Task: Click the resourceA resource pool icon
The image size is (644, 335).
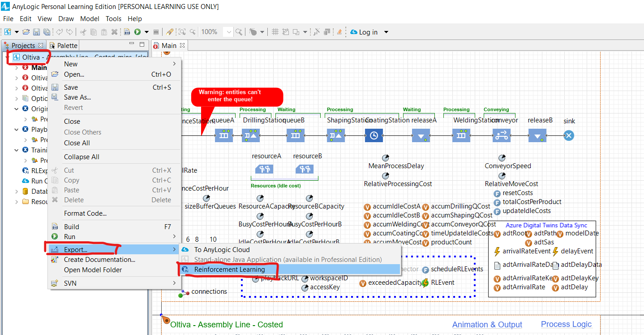Action: (264, 169)
